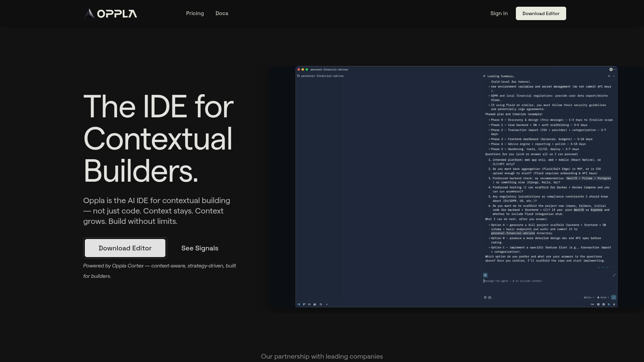This screenshot has height=362, width=644.
Task: Click Sign in in the header
Action: click(x=499, y=13)
